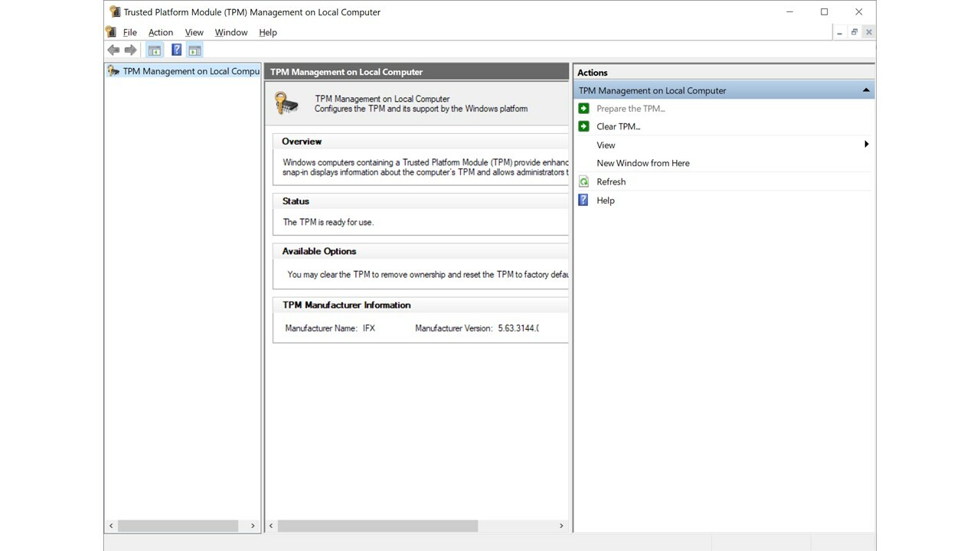Click Manufacturer Name IFX value

[369, 328]
